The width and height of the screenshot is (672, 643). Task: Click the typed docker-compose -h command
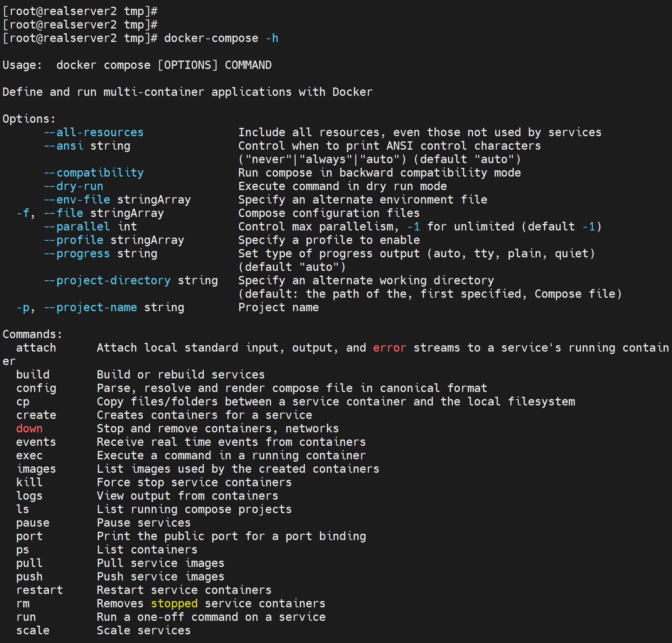[221, 38]
